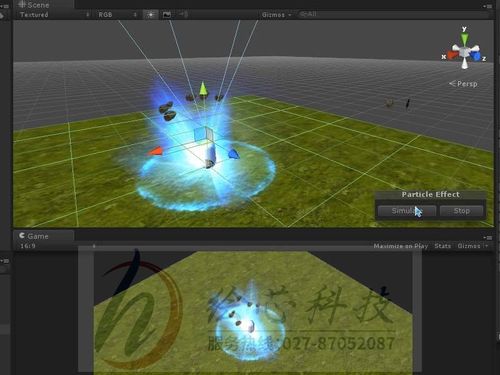Click Simulate in Particle Effect panel

pyautogui.click(x=407, y=211)
